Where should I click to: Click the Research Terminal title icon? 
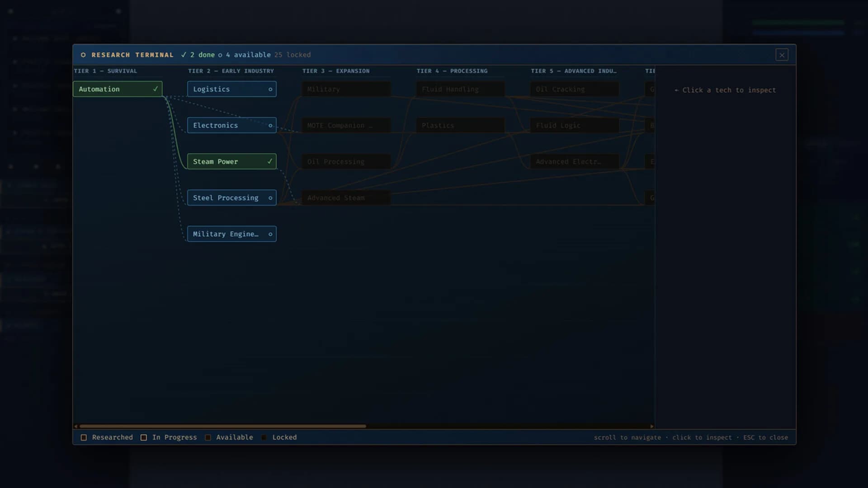tap(83, 55)
